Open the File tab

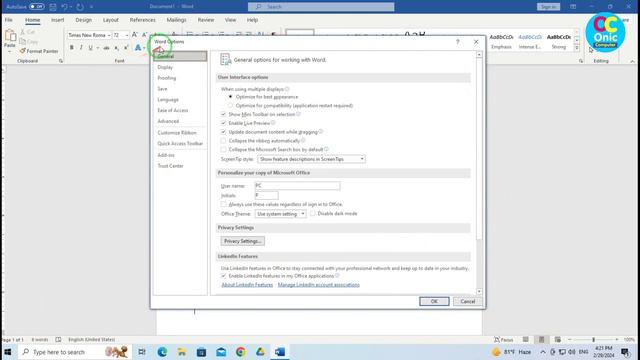(9, 20)
